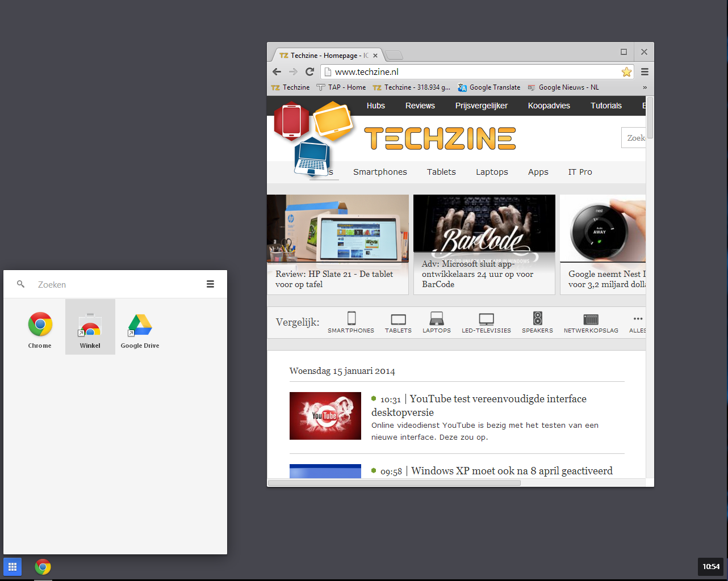Viewport: 728px width, 581px height.
Task: Click the 10:54 clock in tray
Action: [x=711, y=566]
